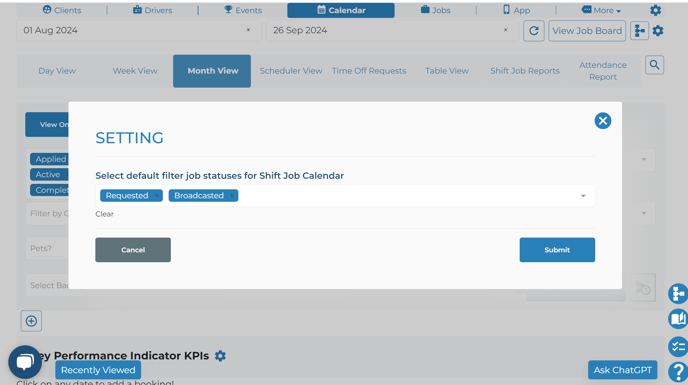The height and width of the screenshot is (385, 688).
Task: Open Recently Viewed panel
Action: (x=98, y=370)
